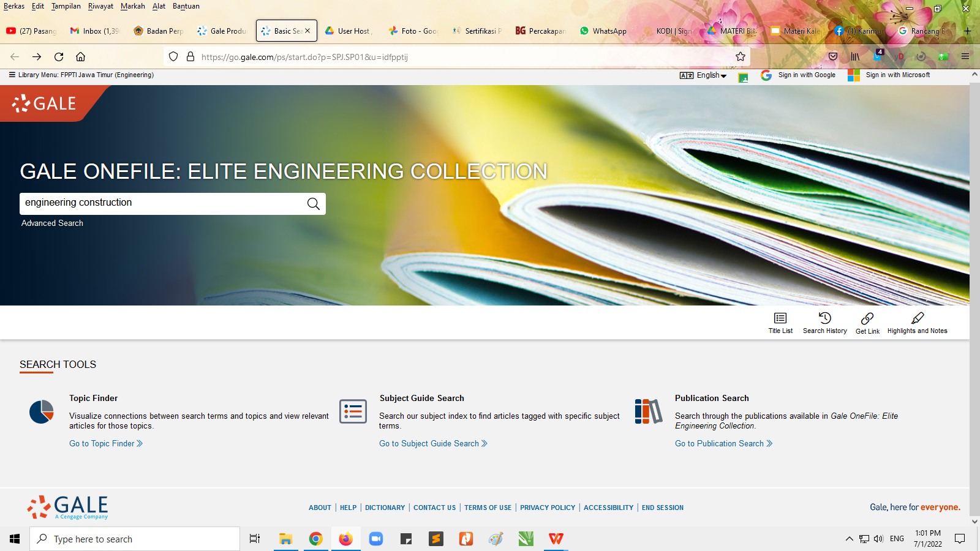Show hidden system tray icons
The width and height of the screenshot is (980, 551).
849,539
